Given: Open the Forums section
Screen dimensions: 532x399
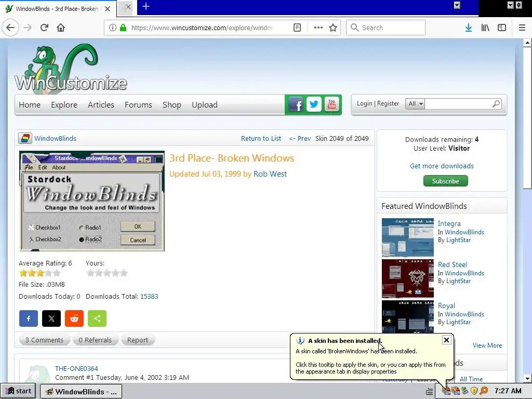Looking at the screenshot, I should (x=138, y=104).
